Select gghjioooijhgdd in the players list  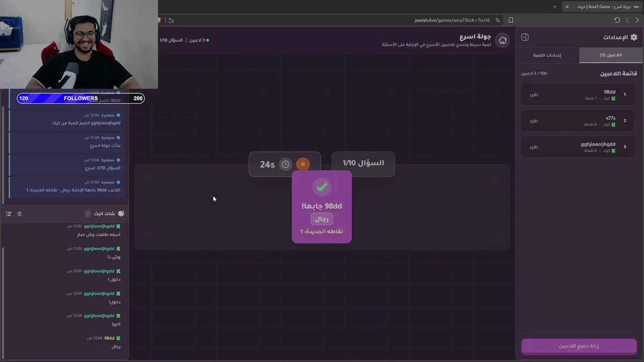pyautogui.click(x=598, y=144)
